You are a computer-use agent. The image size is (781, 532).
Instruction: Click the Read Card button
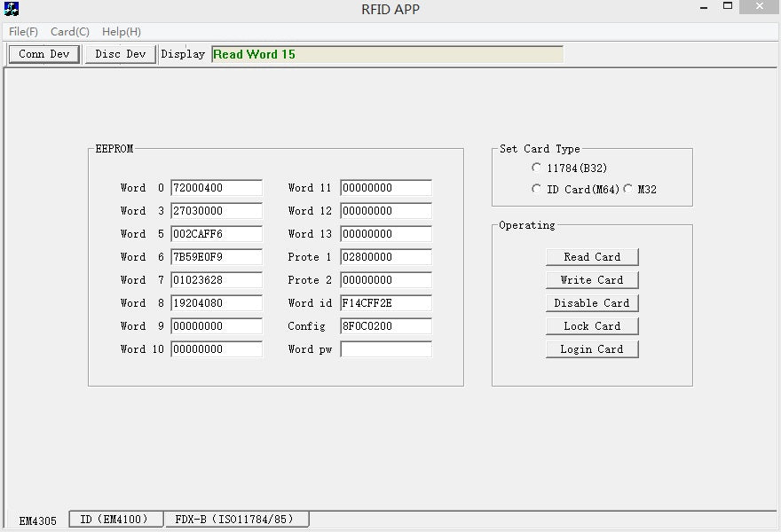pyautogui.click(x=592, y=257)
